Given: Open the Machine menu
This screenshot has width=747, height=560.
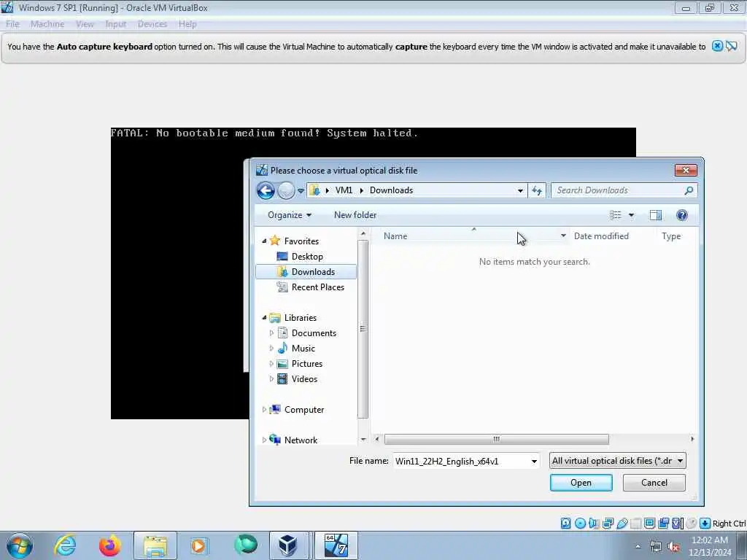Looking at the screenshot, I should 47,24.
